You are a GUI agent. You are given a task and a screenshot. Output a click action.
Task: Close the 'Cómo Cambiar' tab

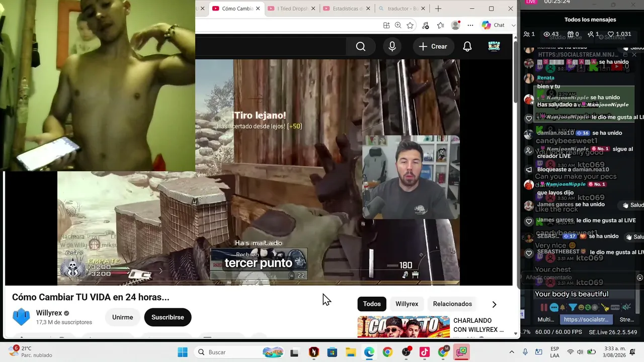(258, 9)
